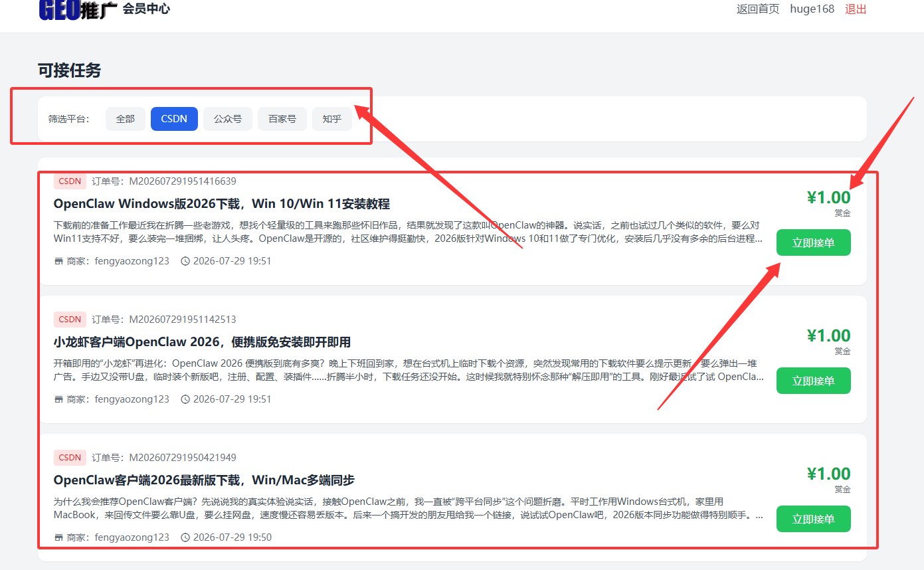
Task: Click the merchant shop icon in the Win/Mac多端同步 order
Action: point(58,537)
